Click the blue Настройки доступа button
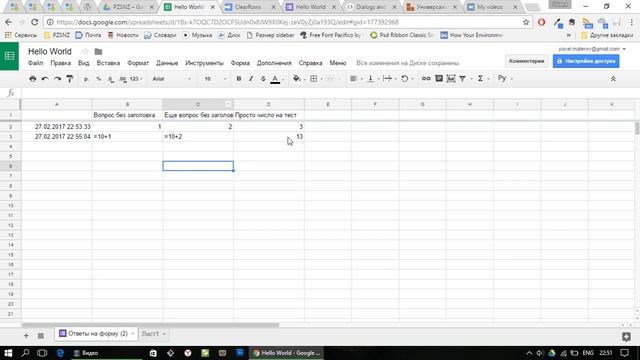 586,61
